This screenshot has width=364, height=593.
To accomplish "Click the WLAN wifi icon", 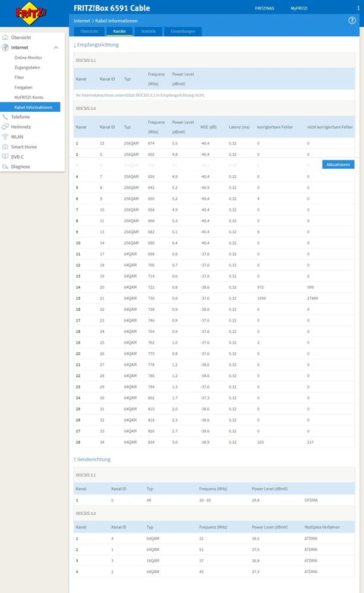I will (x=5, y=137).
